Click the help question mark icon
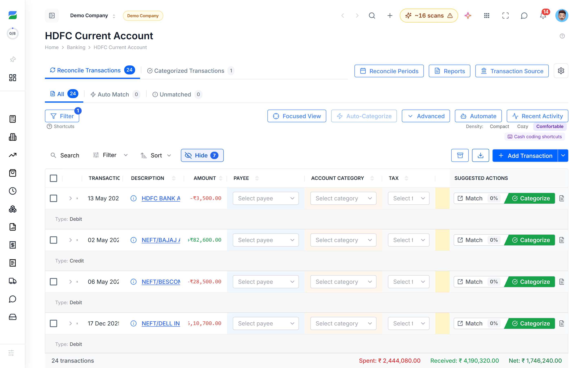The image size is (588, 368). 562,36
